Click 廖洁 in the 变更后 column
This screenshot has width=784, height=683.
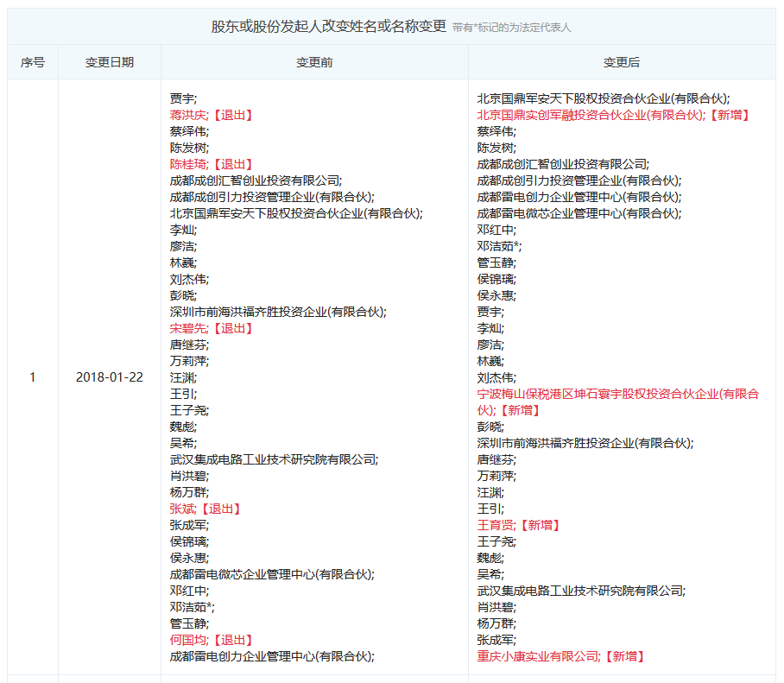pyautogui.click(x=490, y=345)
